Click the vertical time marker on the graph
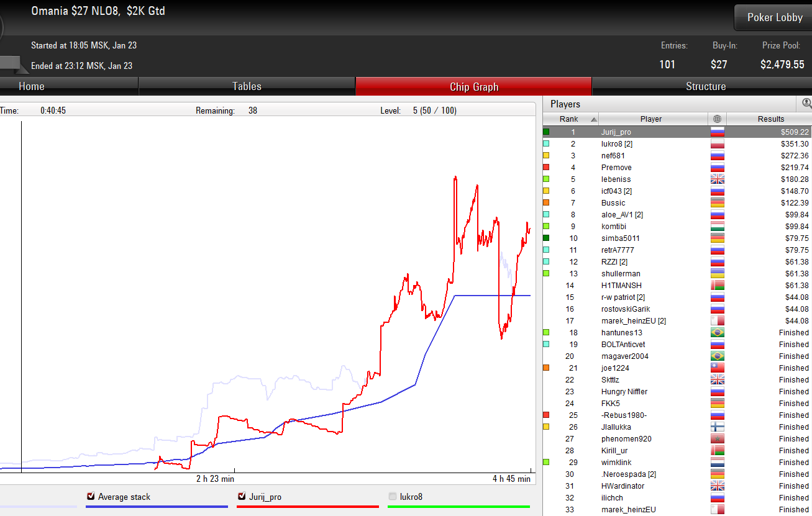The width and height of the screenshot is (812, 516). [22, 297]
